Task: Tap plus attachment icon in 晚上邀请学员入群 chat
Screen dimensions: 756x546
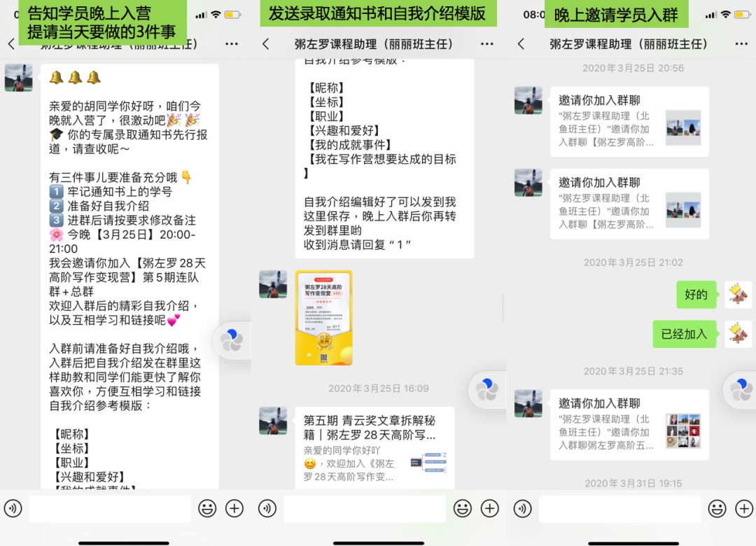Action: 744,508
